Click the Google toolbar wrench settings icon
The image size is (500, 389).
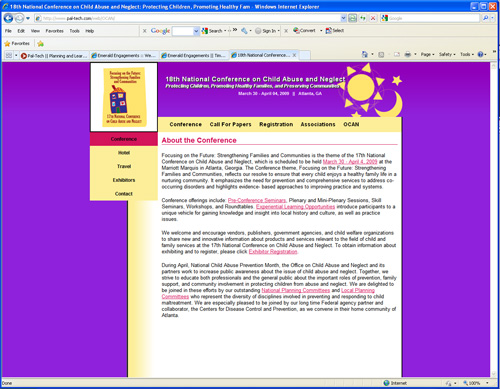[244, 31]
